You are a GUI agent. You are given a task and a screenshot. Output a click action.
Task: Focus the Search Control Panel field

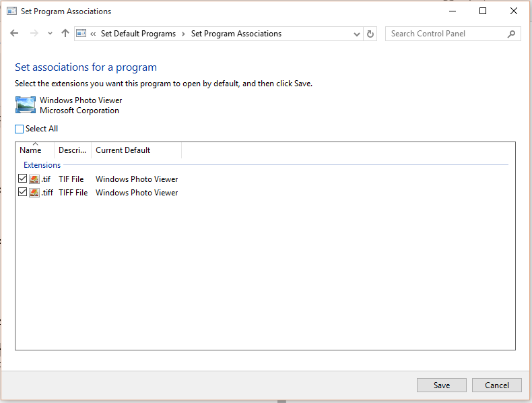[x=453, y=34]
